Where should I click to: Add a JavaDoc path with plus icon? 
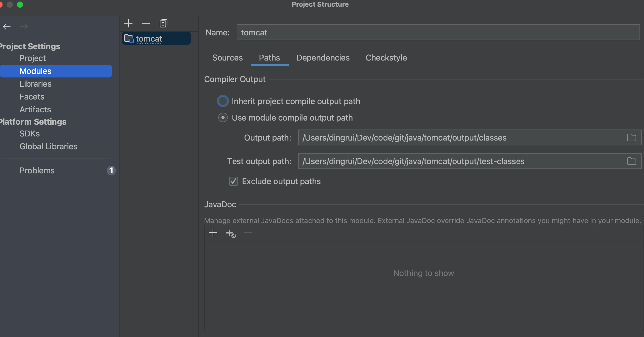click(213, 233)
